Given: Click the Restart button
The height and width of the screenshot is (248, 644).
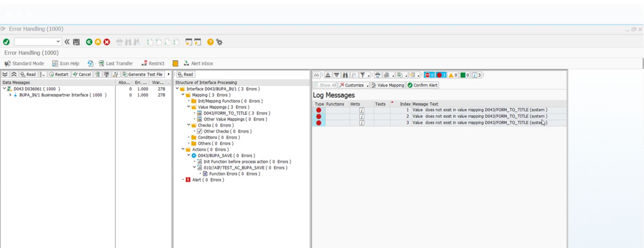Looking at the screenshot, I should [59, 74].
